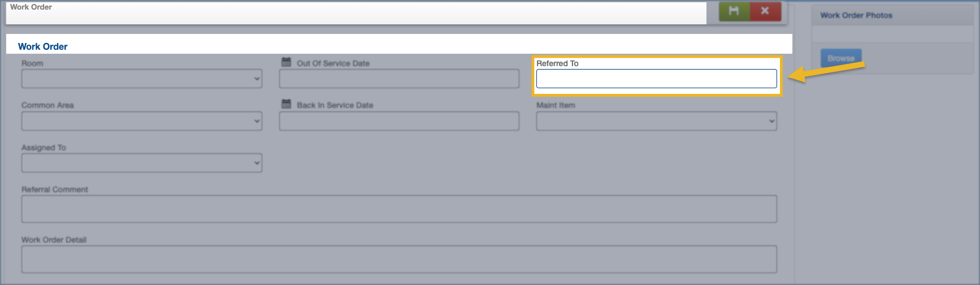Expand the Common Area dropdown
Screen dimensions: 980x285
(x=141, y=121)
